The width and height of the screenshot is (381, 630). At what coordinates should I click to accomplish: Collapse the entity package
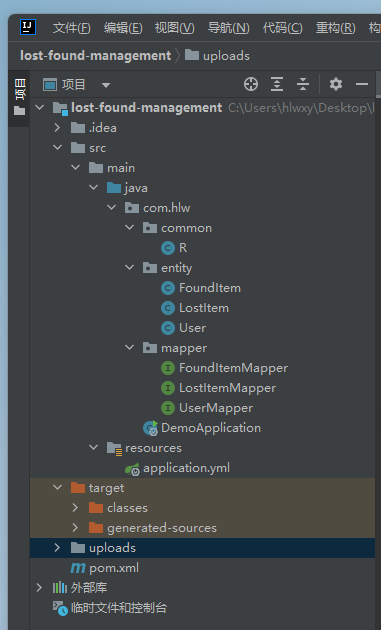pyautogui.click(x=129, y=267)
